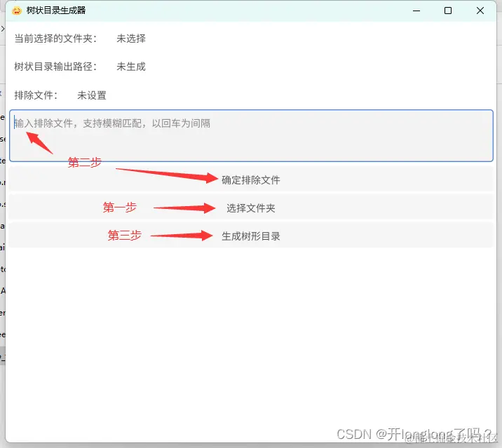Click the 未生成 output path text
Viewport: 502px width, 448px height.
131,67
